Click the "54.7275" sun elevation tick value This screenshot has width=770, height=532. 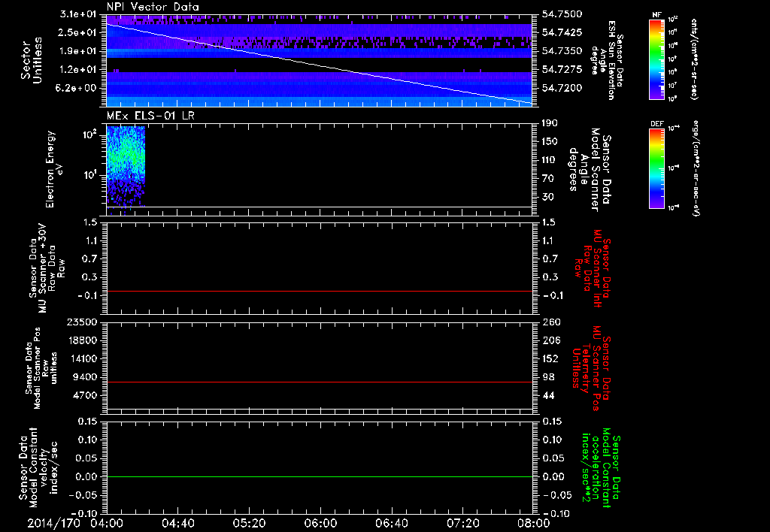click(562, 70)
